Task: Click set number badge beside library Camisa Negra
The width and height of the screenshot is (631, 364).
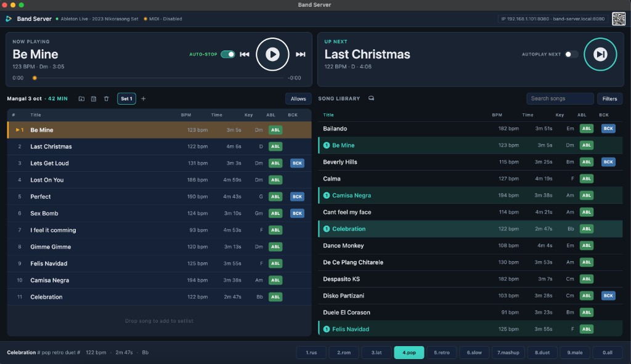Action: pos(327,195)
